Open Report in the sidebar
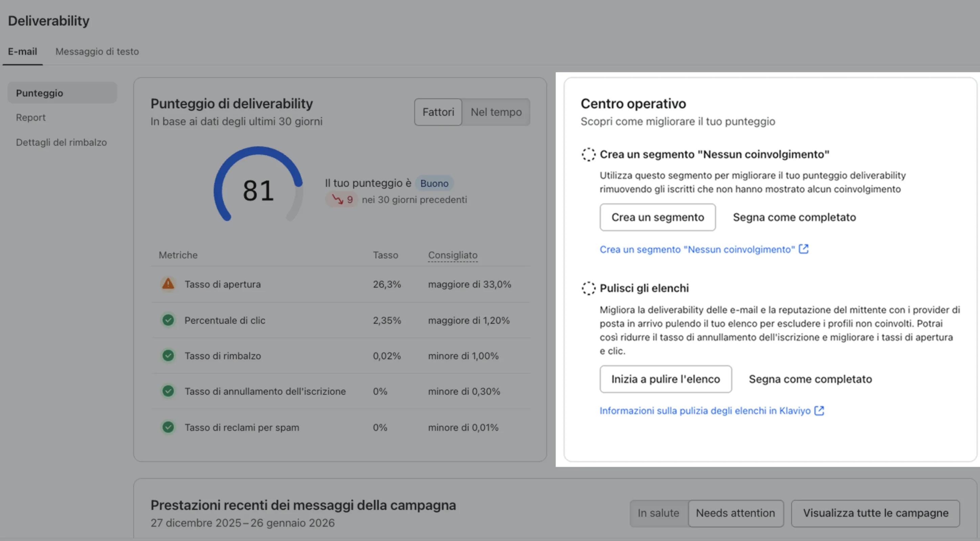Viewport: 980px width, 541px height. pos(30,117)
